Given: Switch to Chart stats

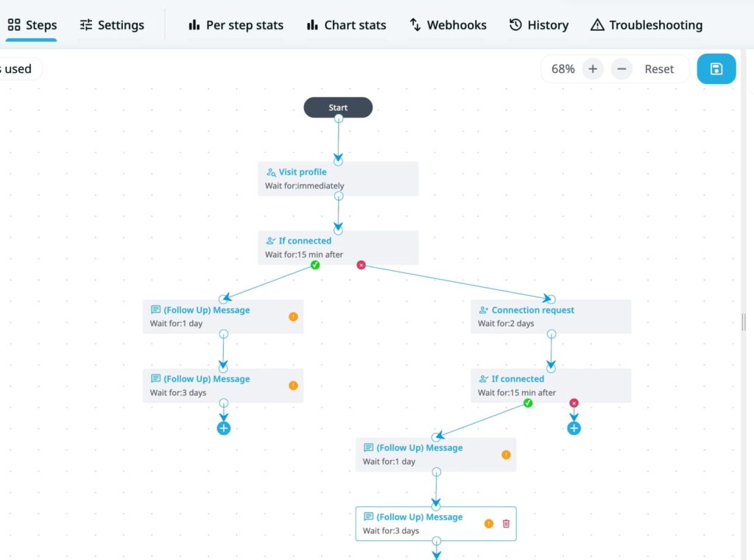Looking at the screenshot, I should (345, 24).
